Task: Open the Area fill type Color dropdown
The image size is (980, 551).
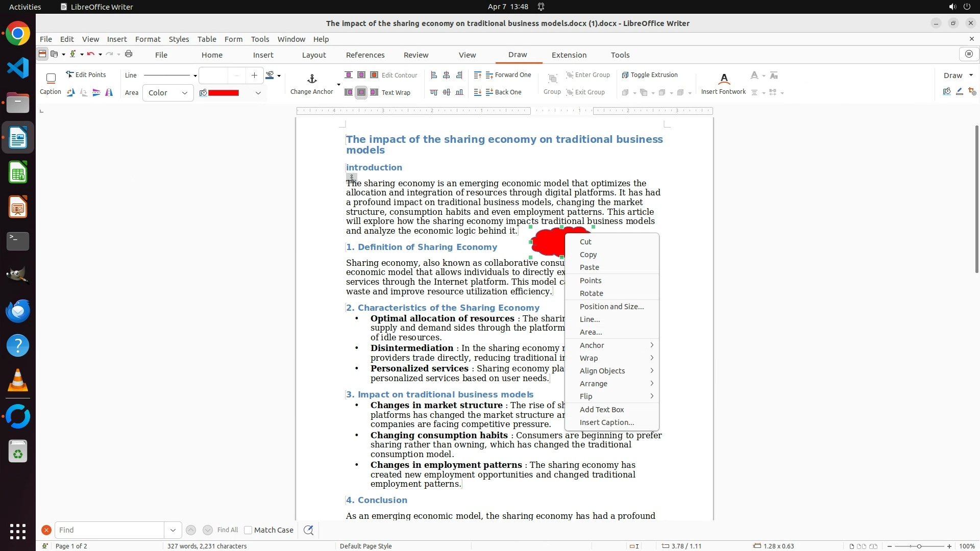Action: [168, 93]
